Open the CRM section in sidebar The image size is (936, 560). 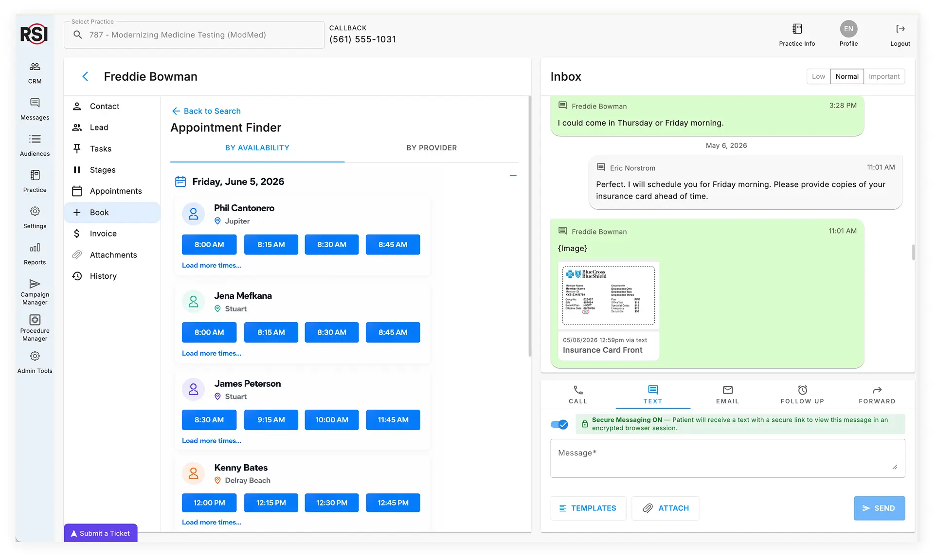[x=35, y=73]
